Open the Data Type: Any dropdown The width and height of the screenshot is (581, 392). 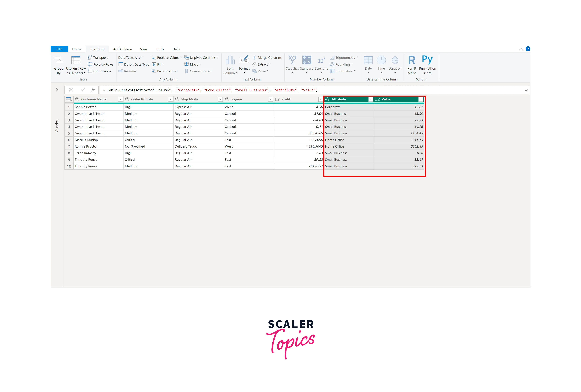point(131,57)
